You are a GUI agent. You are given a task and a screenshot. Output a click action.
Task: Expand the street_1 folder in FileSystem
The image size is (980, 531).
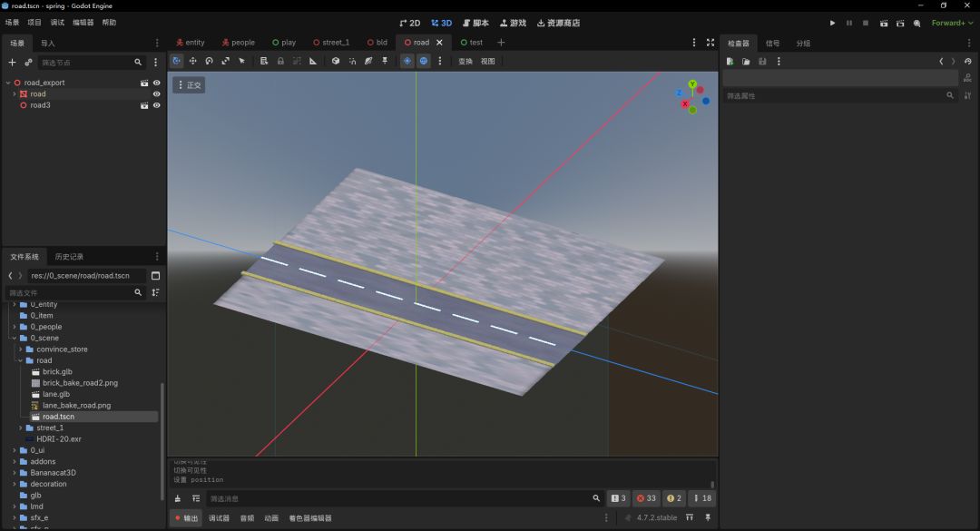click(21, 428)
